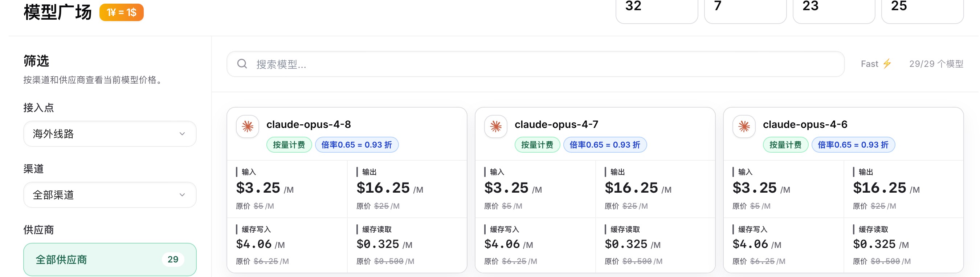Click claude-opus-4-8 original input price $5
The image size is (980, 277).
tap(258, 206)
